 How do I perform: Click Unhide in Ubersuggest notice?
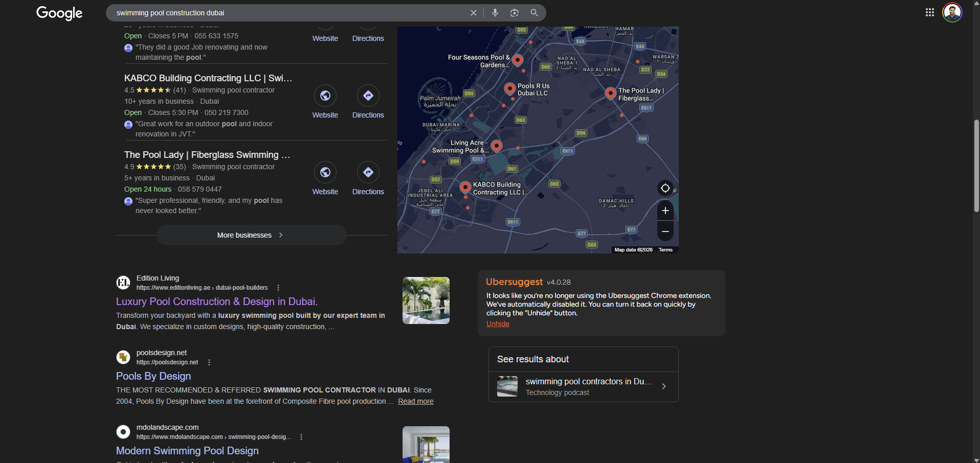pos(498,323)
